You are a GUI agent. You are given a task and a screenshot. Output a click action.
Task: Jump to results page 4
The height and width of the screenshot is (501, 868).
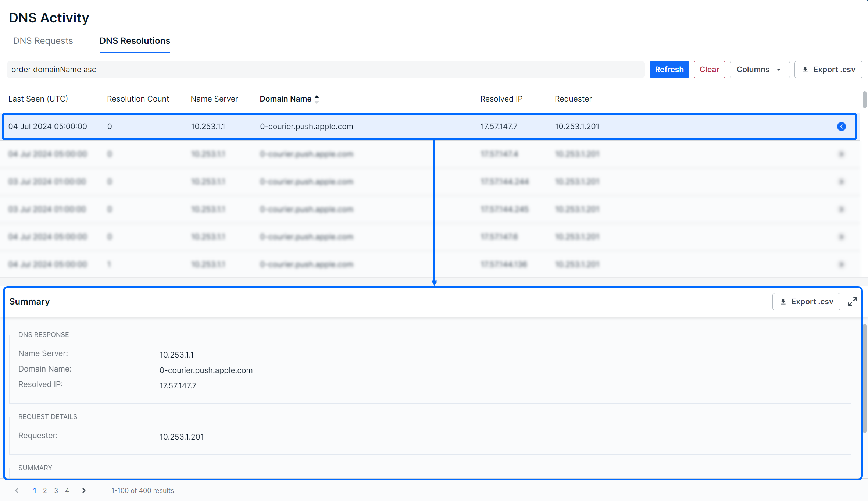coord(67,490)
